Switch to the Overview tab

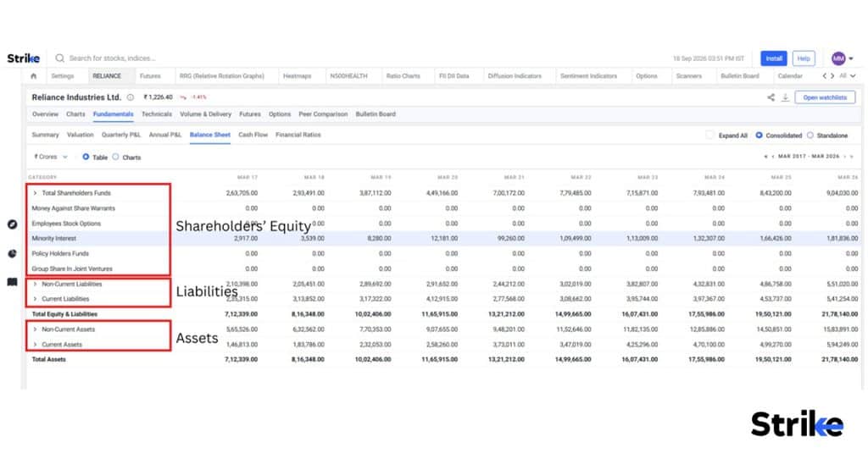point(45,114)
